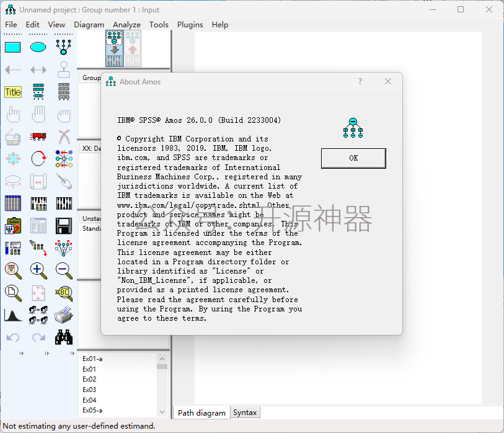
Task: Click the Redo arrow icon
Action: 38,337
